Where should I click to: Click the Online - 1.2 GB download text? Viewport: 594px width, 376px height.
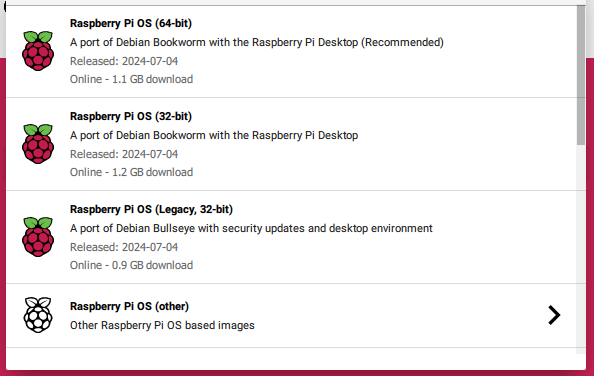coord(131,172)
